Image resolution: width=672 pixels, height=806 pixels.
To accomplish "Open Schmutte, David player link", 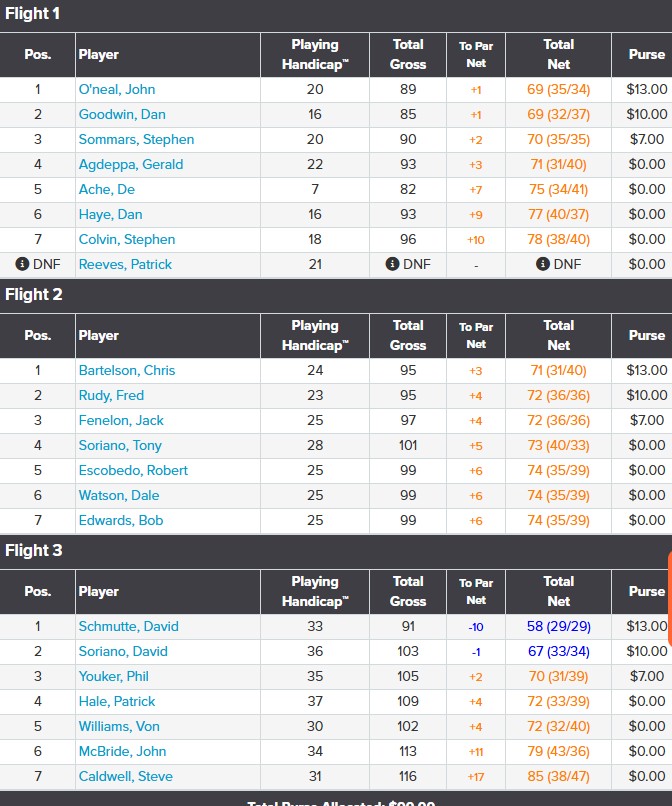I will 129,626.
